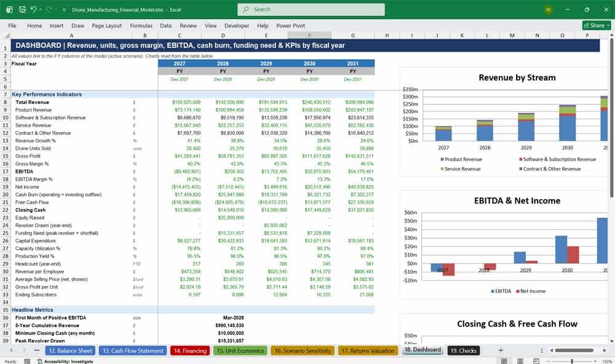The image size is (615, 364).
Task: Click the horizontal scroll left arrow
Action: pyautogui.click(x=552, y=350)
